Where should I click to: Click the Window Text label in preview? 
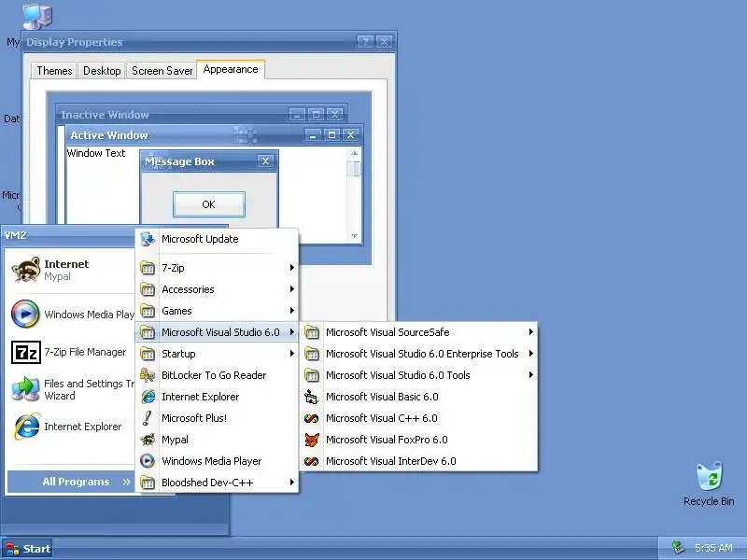[x=96, y=153]
